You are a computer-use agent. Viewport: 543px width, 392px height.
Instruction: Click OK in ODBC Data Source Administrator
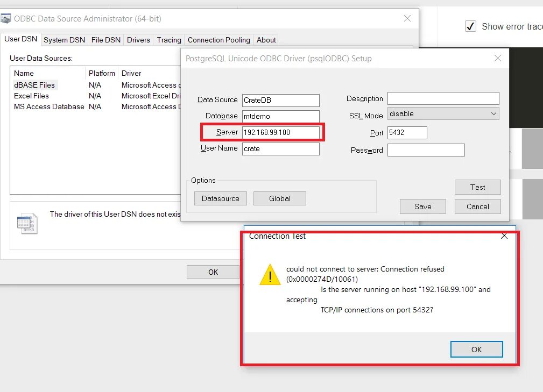[x=213, y=272]
